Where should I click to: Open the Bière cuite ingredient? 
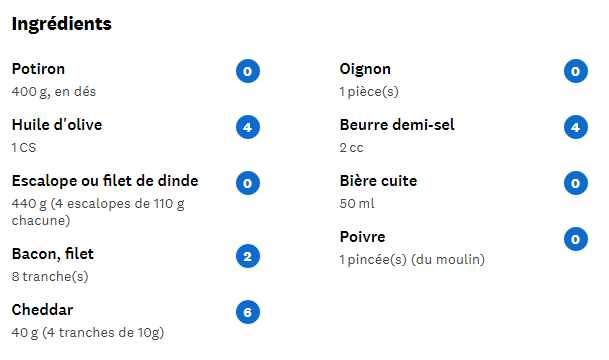378,181
